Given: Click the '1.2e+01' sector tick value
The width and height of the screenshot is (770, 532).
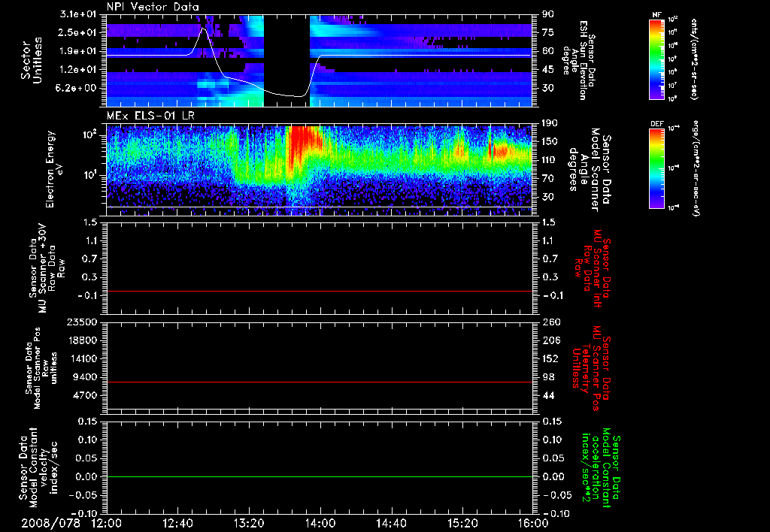Looking at the screenshot, I should click(x=78, y=70).
